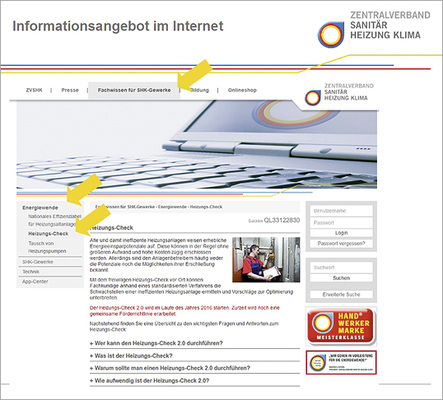443x400 pixels.
Task: Focus the Benutzername input field
Action: (x=341, y=211)
